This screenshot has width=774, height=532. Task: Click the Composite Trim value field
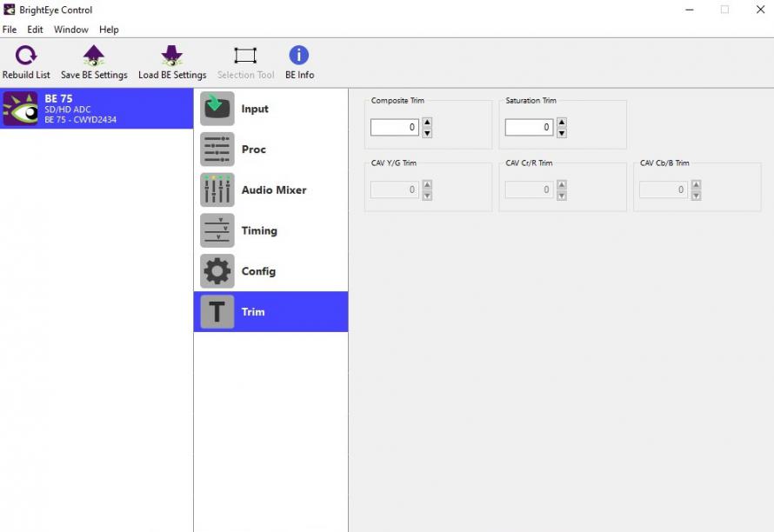click(395, 127)
